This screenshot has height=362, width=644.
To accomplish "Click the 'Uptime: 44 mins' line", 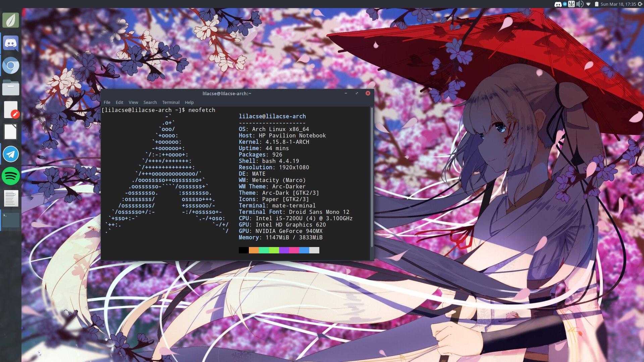I will pos(264,148).
